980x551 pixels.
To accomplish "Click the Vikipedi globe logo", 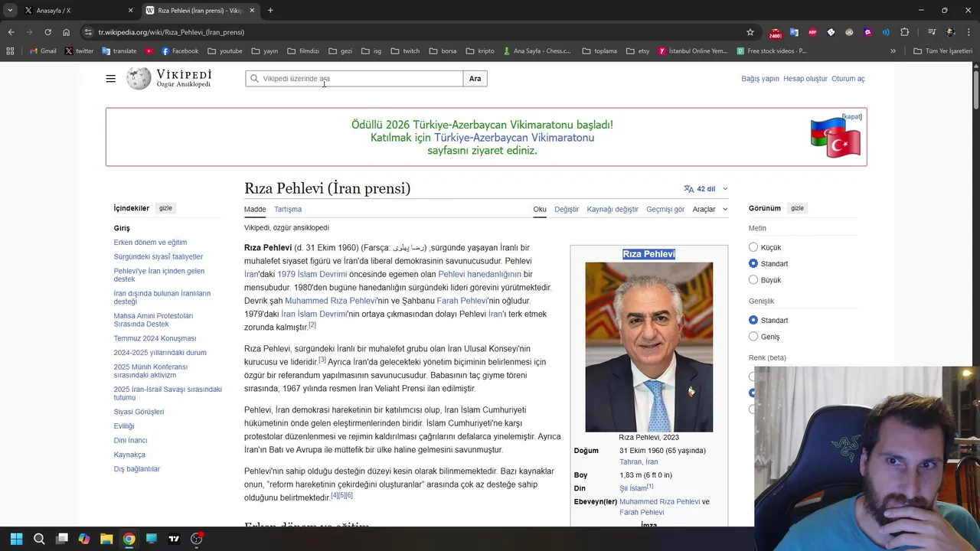I will coord(139,78).
